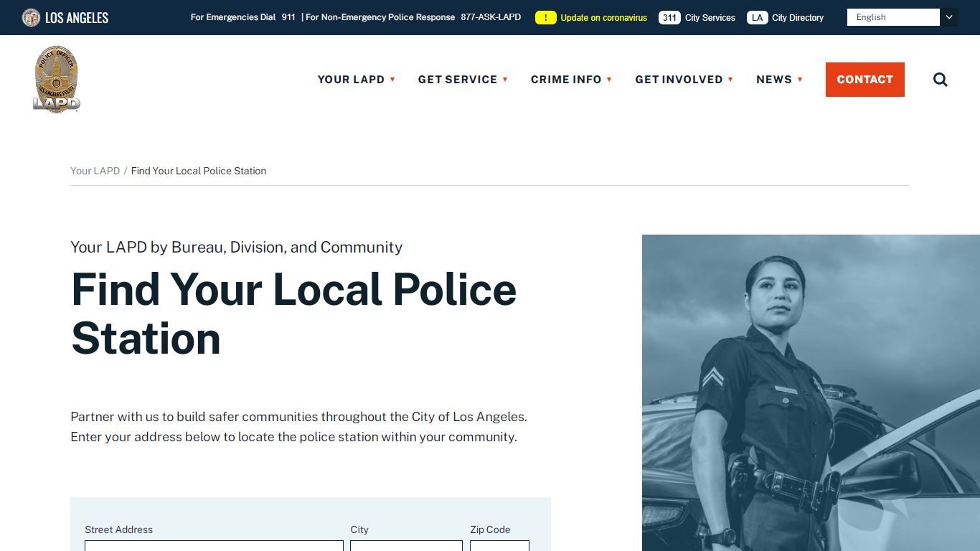Open the LAPD badge logo home link

(x=57, y=79)
